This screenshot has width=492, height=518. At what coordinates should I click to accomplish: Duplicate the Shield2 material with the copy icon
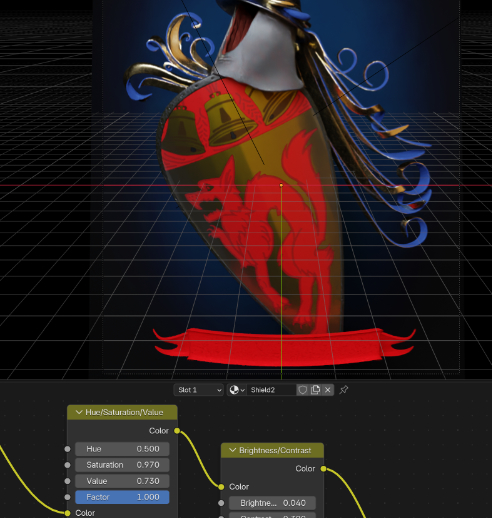pyautogui.click(x=315, y=390)
